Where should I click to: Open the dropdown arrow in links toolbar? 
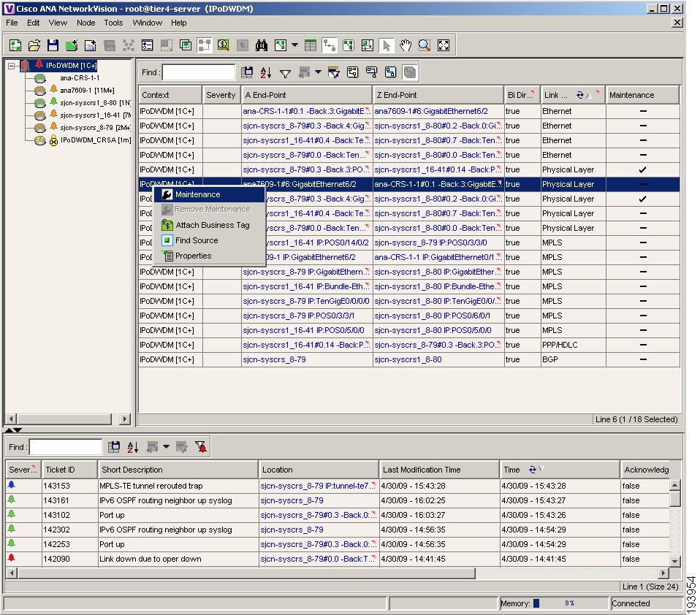(318, 72)
